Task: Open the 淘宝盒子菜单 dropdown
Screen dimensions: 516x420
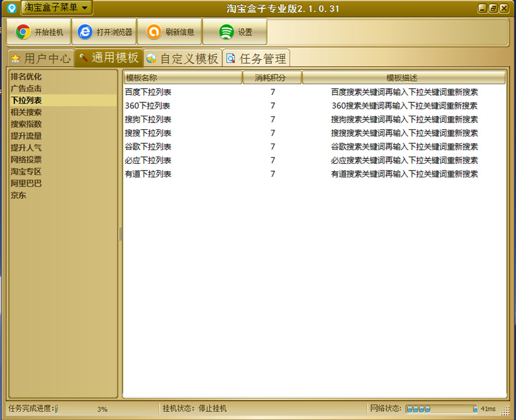Action: [x=56, y=7]
